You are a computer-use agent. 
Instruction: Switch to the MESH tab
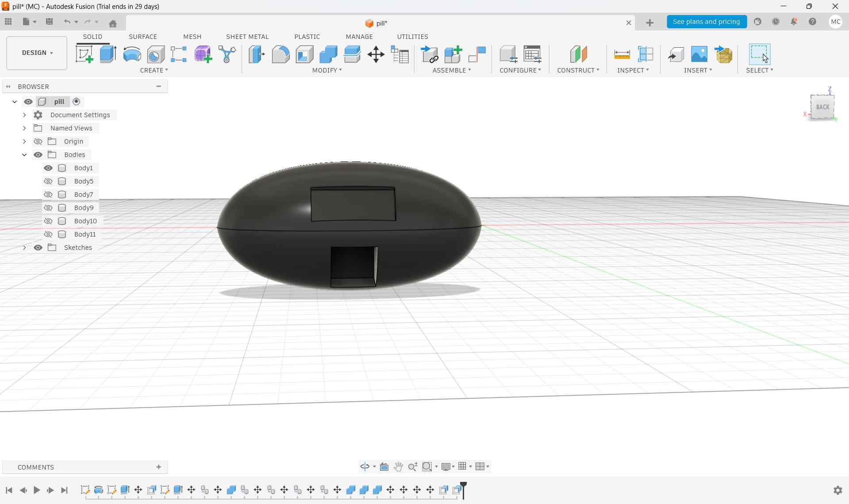click(x=192, y=37)
